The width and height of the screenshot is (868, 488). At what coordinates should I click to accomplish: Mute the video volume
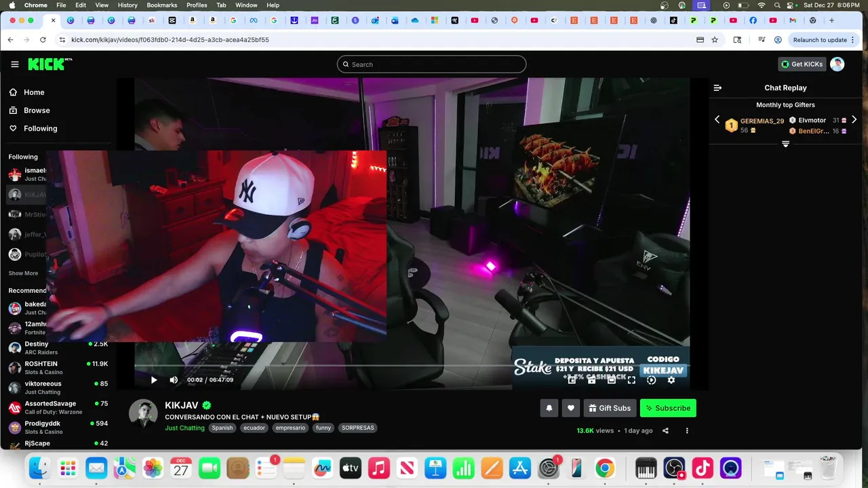click(x=174, y=380)
